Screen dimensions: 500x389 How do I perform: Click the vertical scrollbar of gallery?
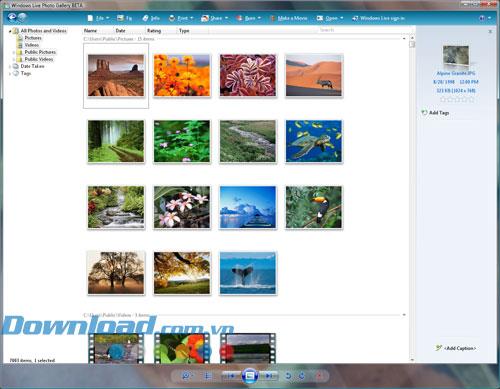[x=412, y=200]
